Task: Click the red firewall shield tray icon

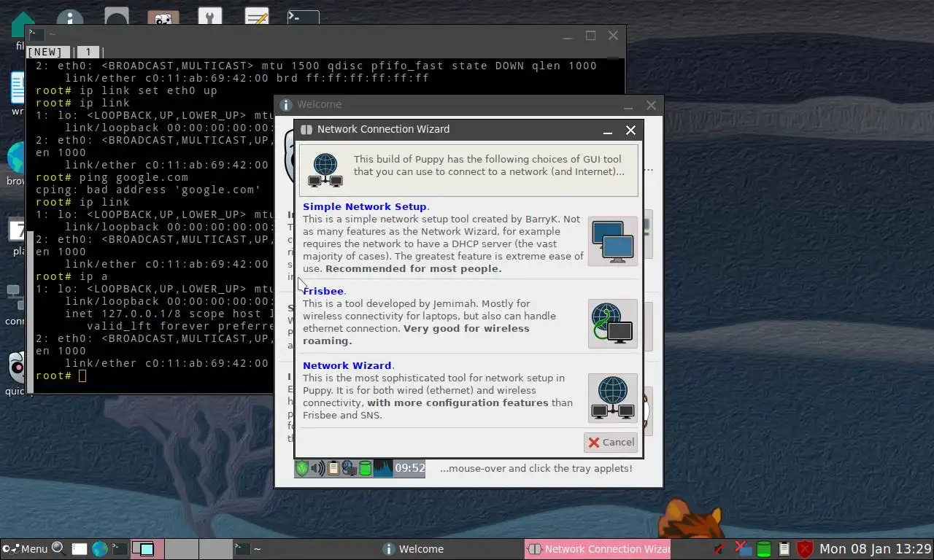Action: tap(805, 549)
